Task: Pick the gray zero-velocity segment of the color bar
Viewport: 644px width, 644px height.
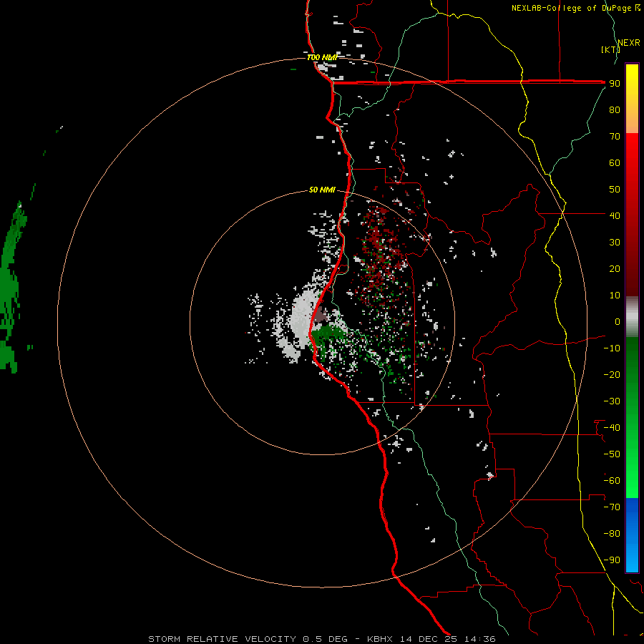Action: pos(632,317)
